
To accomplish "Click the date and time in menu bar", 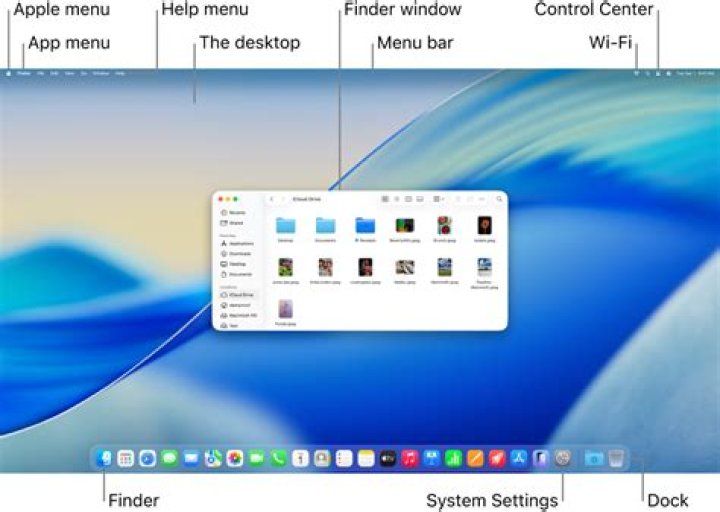I will (695, 73).
